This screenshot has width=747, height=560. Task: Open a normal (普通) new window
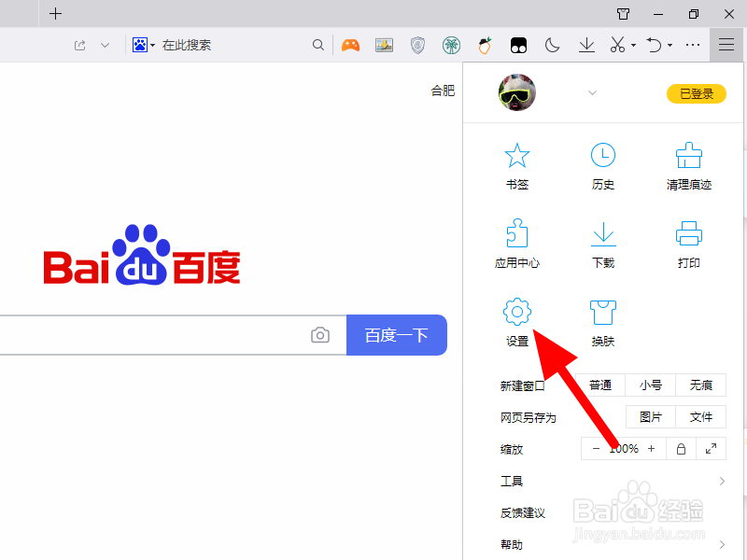point(600,385)
